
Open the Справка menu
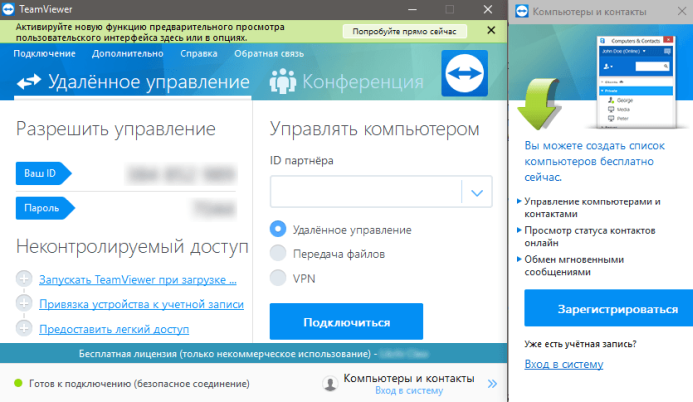click(x=199, y=54)
